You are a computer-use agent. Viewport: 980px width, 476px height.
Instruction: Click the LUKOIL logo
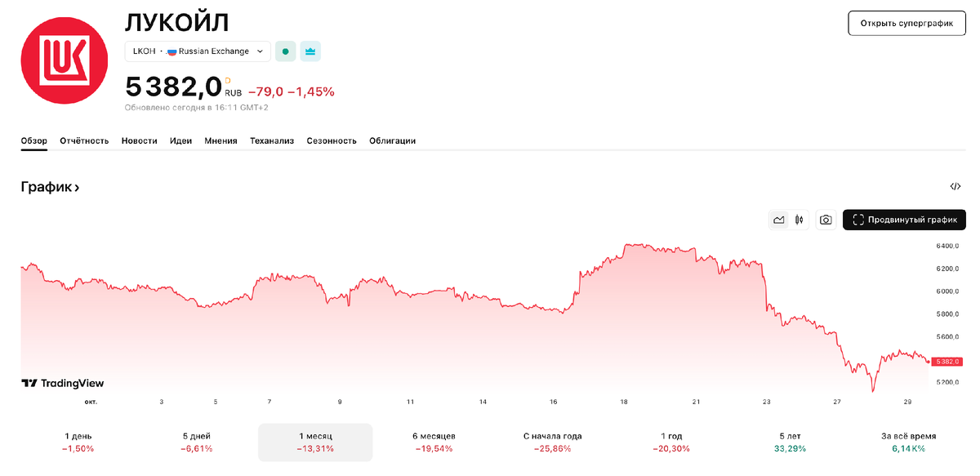tap(64, 61)
